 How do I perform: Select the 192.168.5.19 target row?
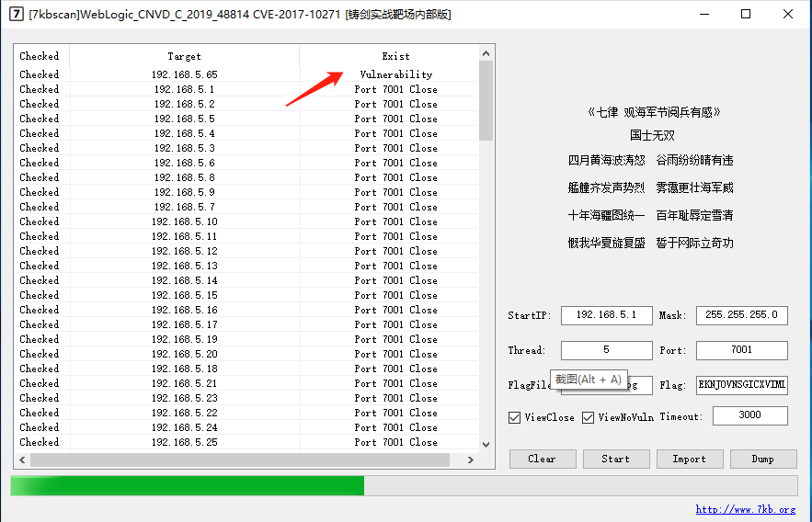pyautogui.click(x=246, y=339)
